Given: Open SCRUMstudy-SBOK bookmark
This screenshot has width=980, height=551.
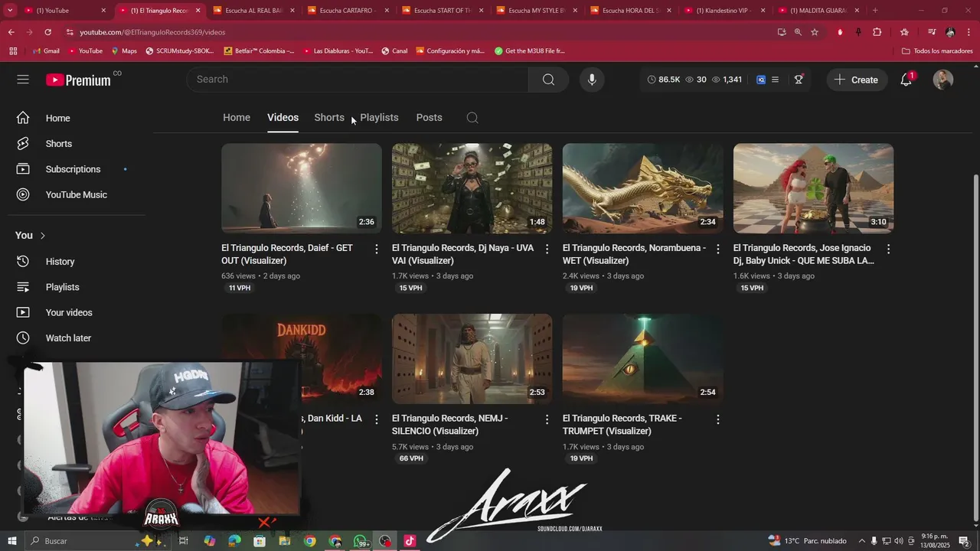Looking at the screenshot, I should 179,51.
